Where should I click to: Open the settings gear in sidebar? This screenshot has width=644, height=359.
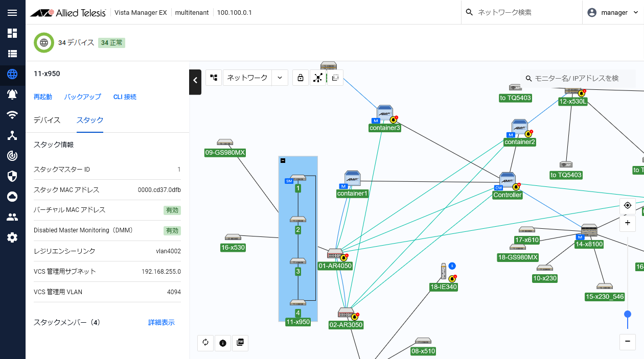pyautogui.click(x=12, y=237)
